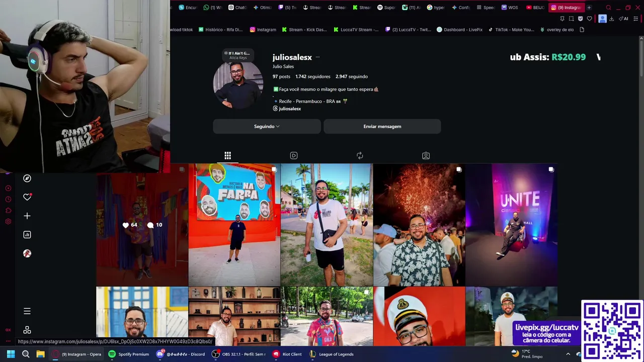Open own profile avatar in Instagram sidebar
This screenshot has height=362, width=644.
pos(27,253)
